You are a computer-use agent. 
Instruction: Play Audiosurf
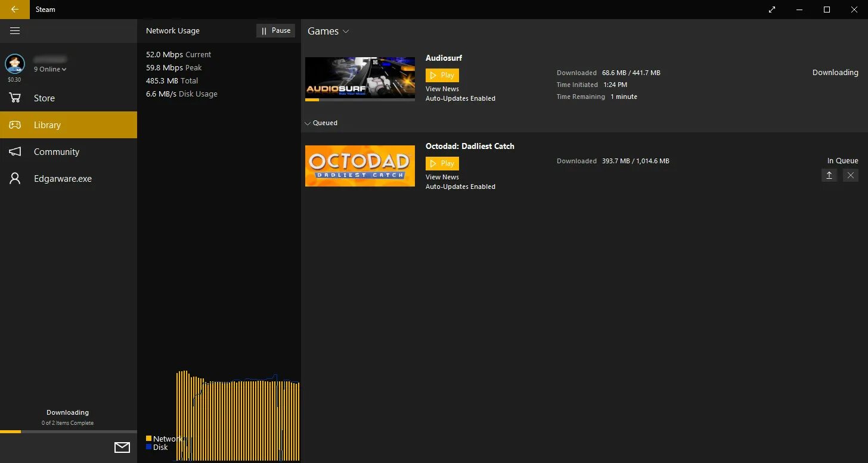(442, 76)
